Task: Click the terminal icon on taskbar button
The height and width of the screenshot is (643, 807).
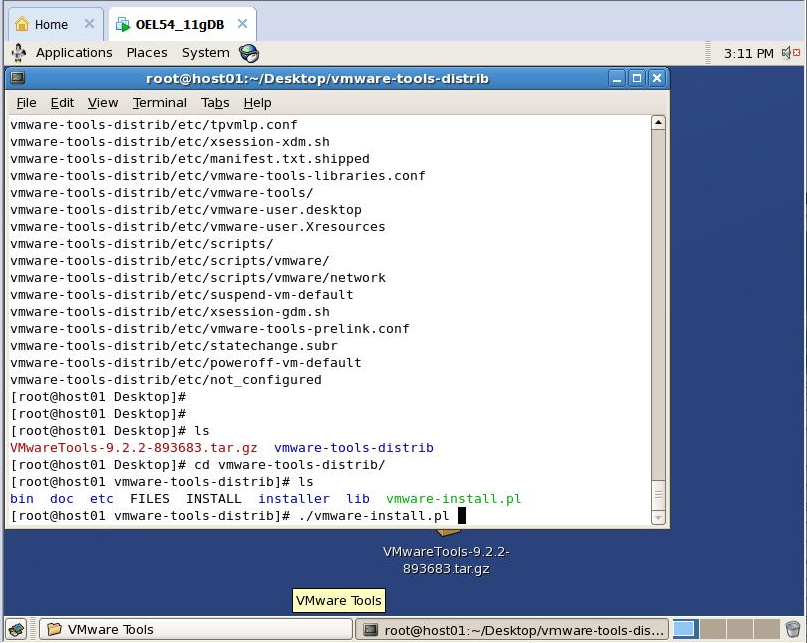Action: tap(370, 630)
